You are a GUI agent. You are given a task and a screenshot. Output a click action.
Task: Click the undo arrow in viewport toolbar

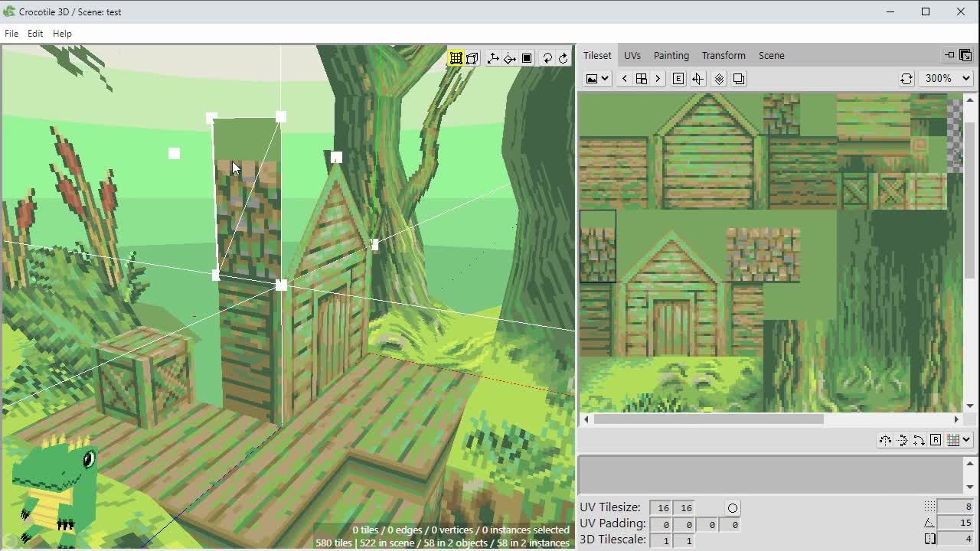(547, 58)
